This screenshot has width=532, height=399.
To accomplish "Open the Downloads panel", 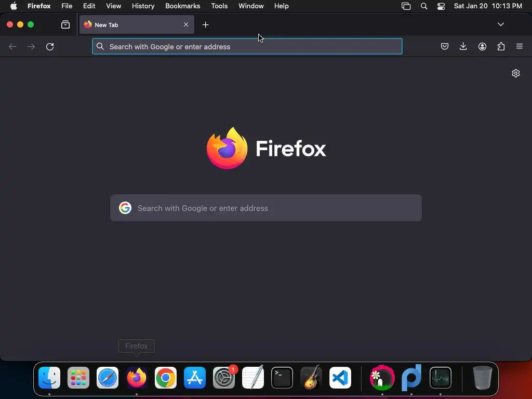I will [463, 46].
